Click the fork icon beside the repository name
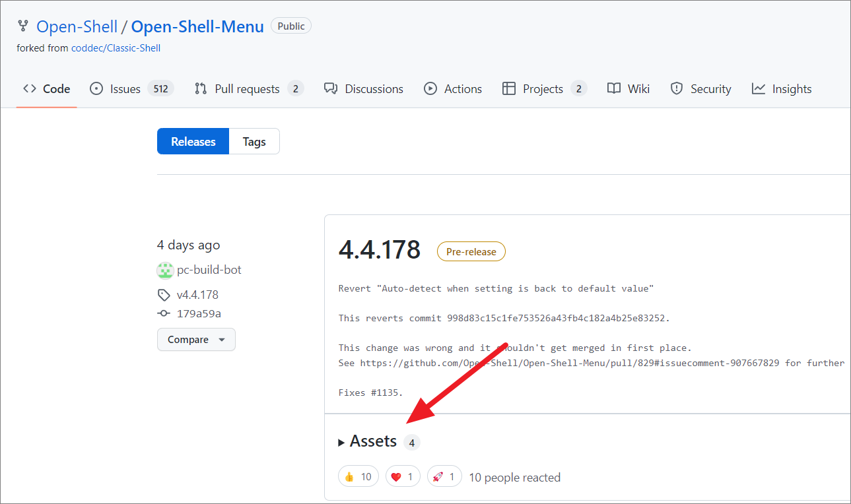 click(23, 26)
